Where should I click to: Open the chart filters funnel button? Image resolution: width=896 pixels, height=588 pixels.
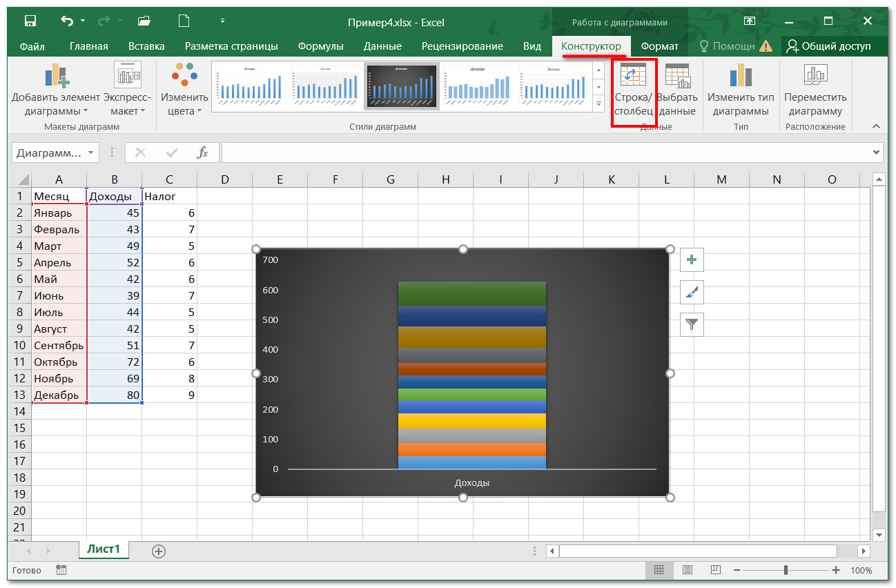(692, 324)
